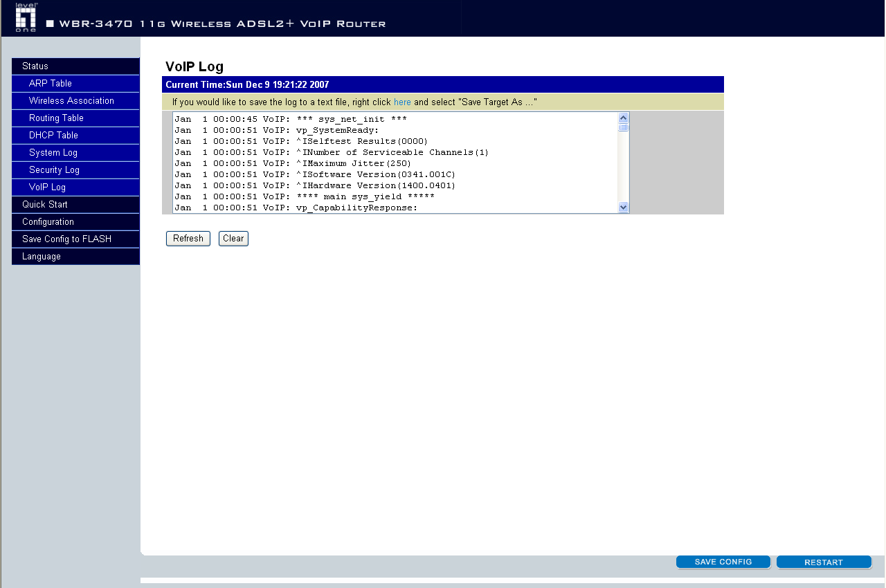The height and width of the screenshot is (588, 886).
Task: Clear the VoIP log
Action: pyautogui.click(x=233, y=239)
